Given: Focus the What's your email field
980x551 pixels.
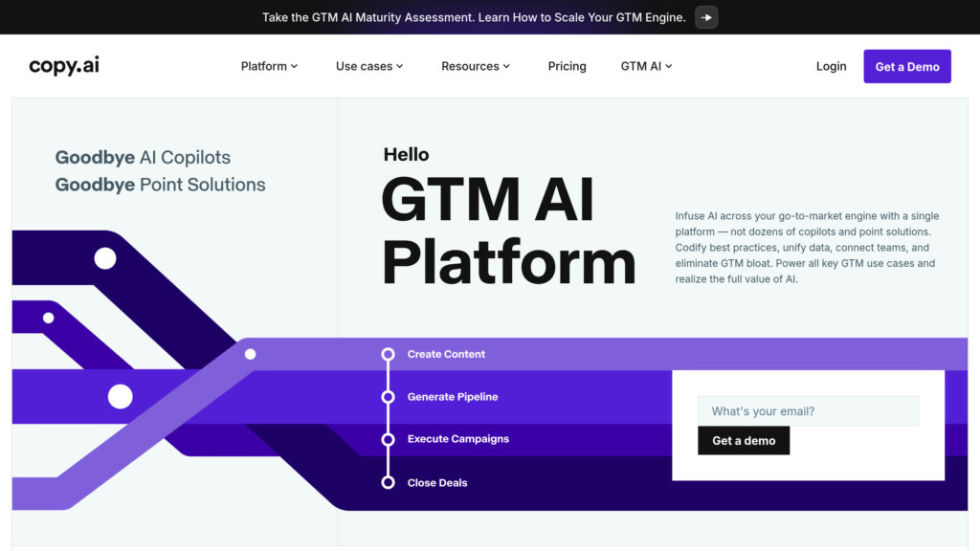Looking at the screenshot, I should 808,411.
